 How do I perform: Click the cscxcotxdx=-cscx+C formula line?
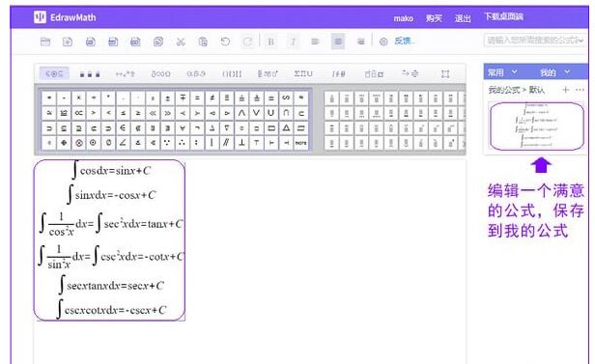(x=111, y=310)
